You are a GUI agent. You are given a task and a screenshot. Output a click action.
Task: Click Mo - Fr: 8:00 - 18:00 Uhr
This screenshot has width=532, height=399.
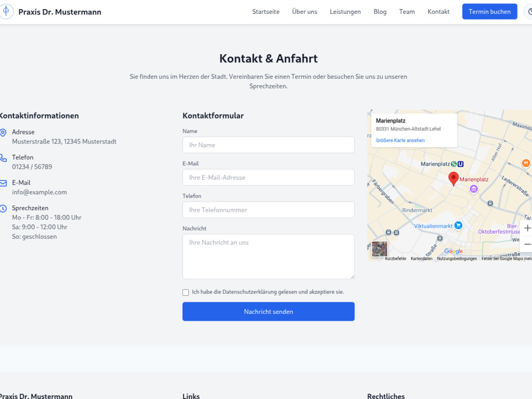click(47, 218)
